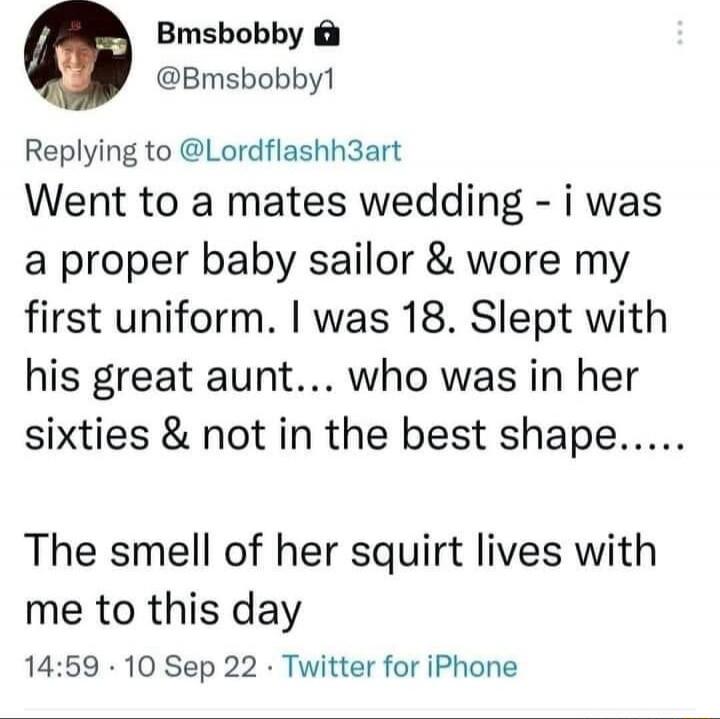Click the word 'uniform' in the tweet
720x719 pixels.
pyautogui.click(x=189, y=319)
